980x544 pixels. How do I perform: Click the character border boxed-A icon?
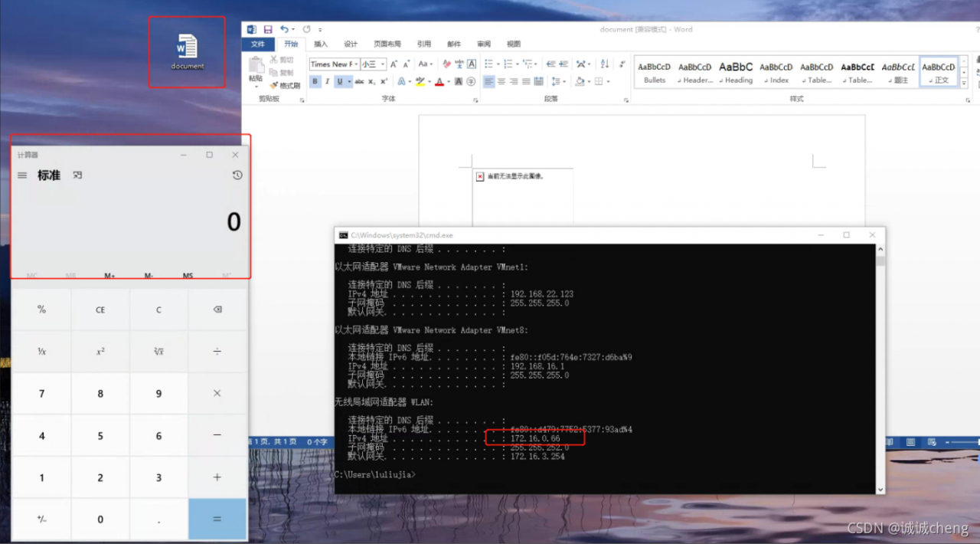[x=472, y=64]
